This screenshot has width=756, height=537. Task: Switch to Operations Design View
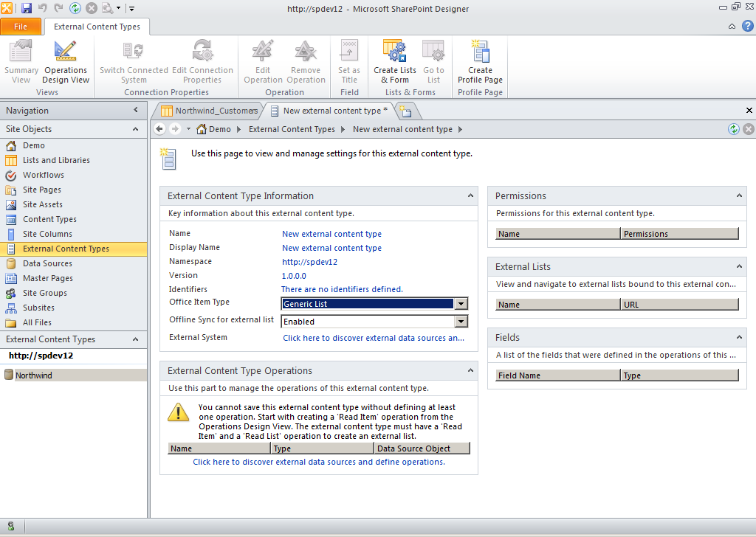[66, 62]
